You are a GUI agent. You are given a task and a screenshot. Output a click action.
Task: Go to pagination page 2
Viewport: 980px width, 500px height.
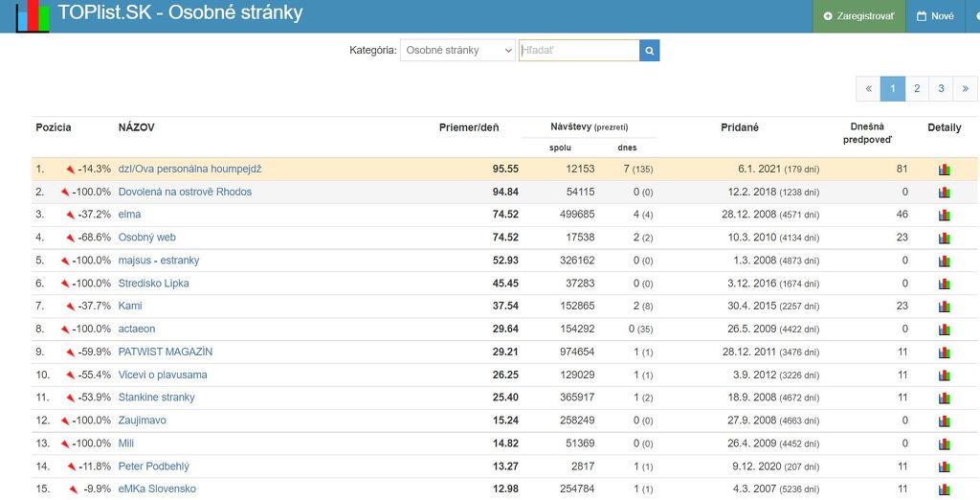click(917, 89)
